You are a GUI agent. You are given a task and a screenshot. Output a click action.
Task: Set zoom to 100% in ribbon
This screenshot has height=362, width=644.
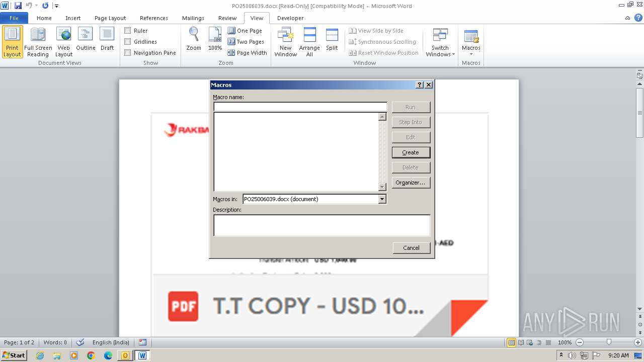(x=215, y=40)
